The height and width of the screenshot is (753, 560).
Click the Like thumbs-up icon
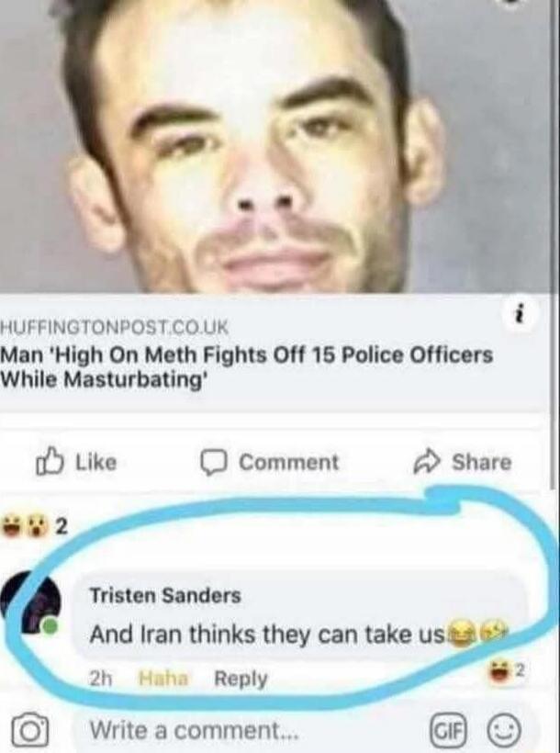tap(50, 461)
